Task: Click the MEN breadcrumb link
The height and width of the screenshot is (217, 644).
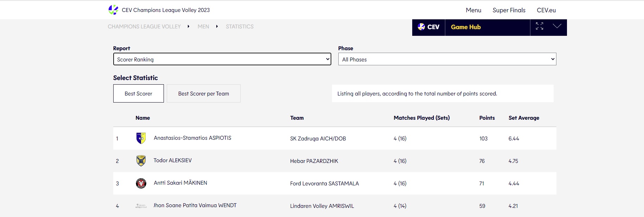Action: (203, 27)
